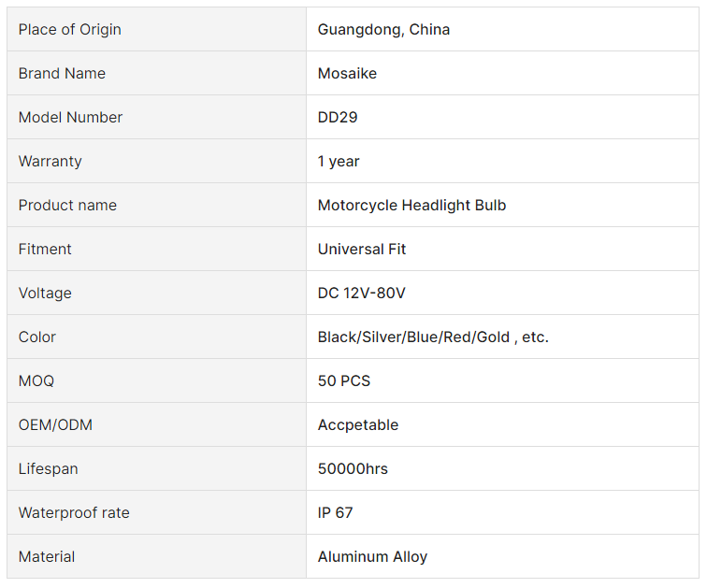
Task: Select the 'Guangdong, China' value text
Action: click(383, 29)
